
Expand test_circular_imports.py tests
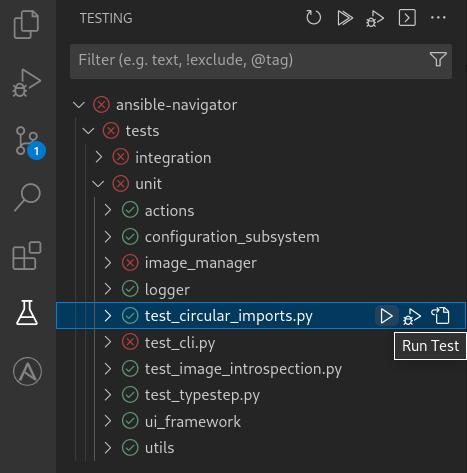click(108, 316)
